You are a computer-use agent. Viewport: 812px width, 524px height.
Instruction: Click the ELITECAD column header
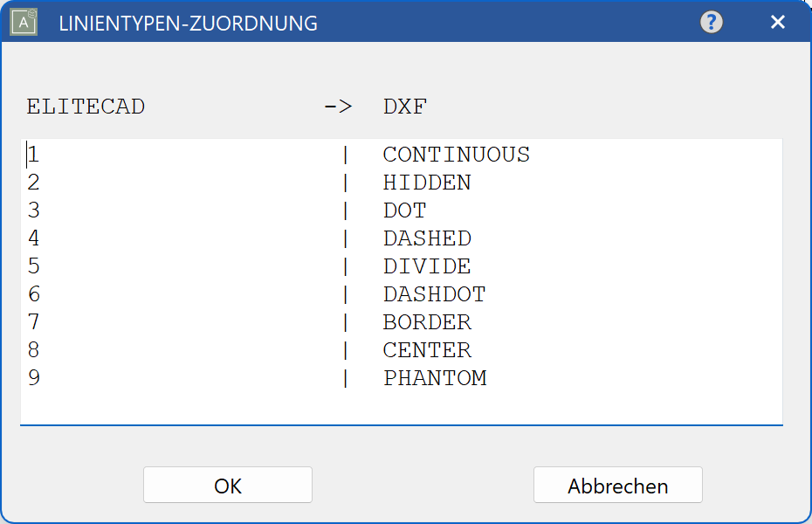coord(85,106)
